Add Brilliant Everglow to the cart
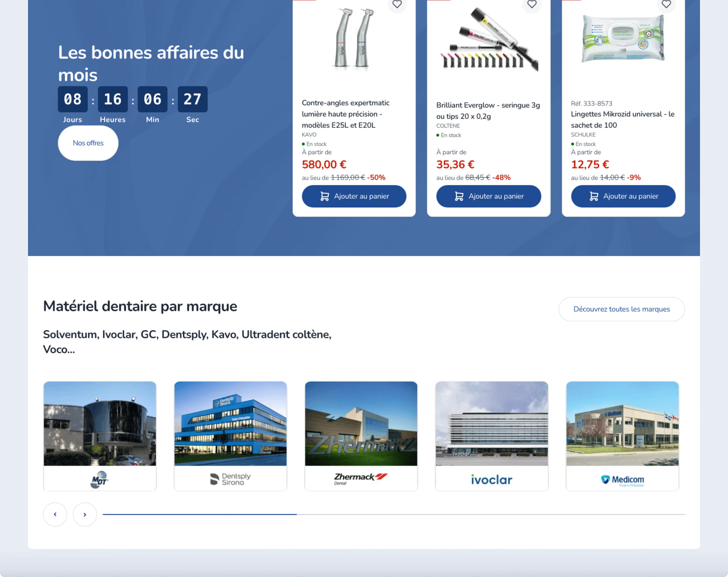 [488, 196]
